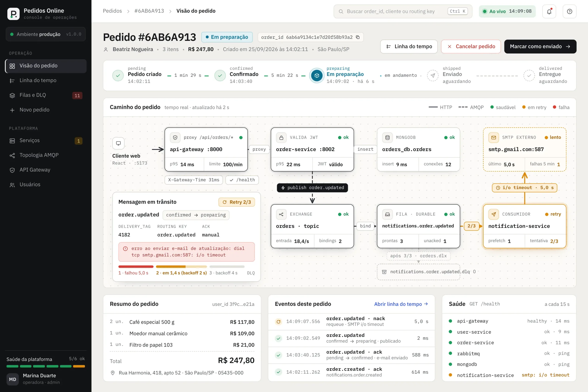This screenshot has height=392, width=588.
Task: Click the i/o timeout 5,0 s chip
Action: [x=525, y=188]
